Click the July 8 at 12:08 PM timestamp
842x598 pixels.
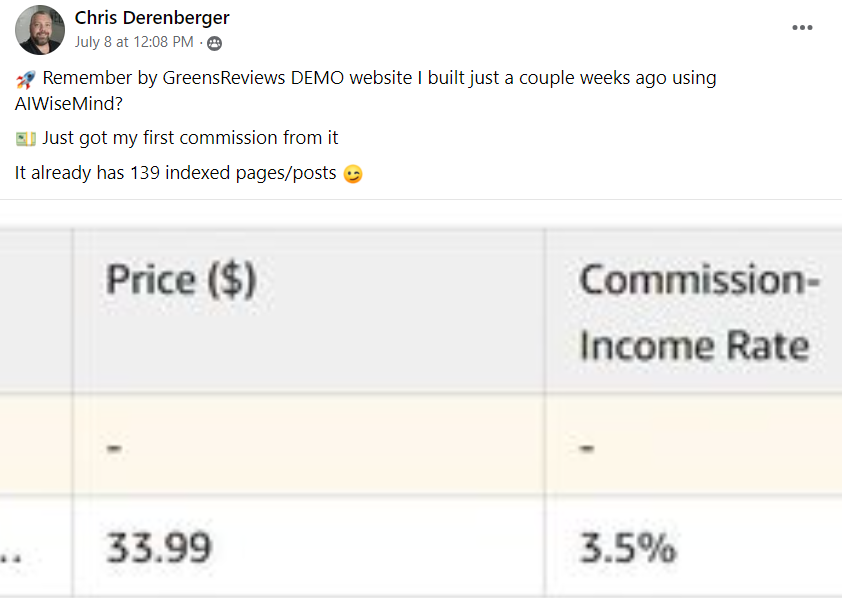coord(134,42)
